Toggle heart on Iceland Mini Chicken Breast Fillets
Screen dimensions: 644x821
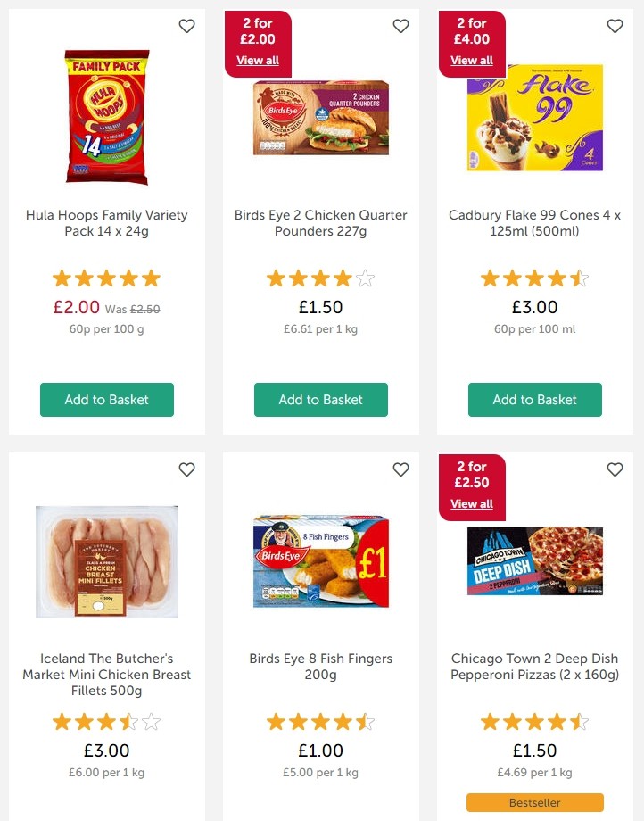[186, 469]
